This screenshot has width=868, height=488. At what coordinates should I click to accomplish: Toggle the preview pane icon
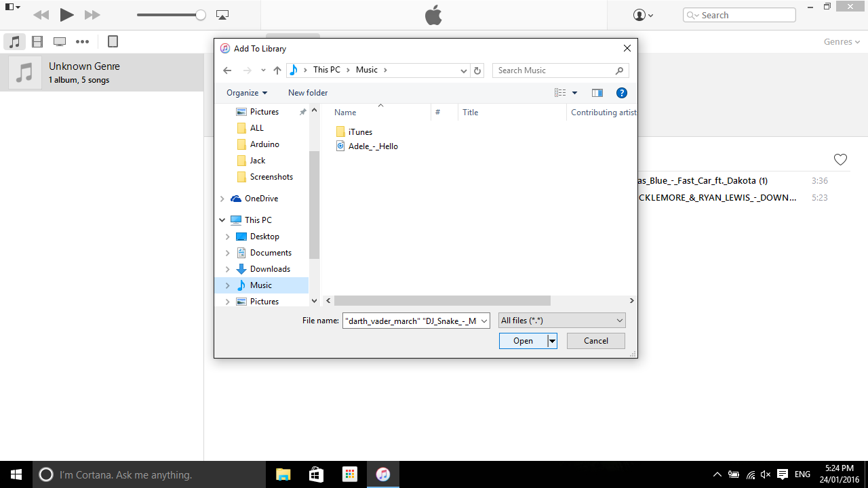tap(597, 93)
